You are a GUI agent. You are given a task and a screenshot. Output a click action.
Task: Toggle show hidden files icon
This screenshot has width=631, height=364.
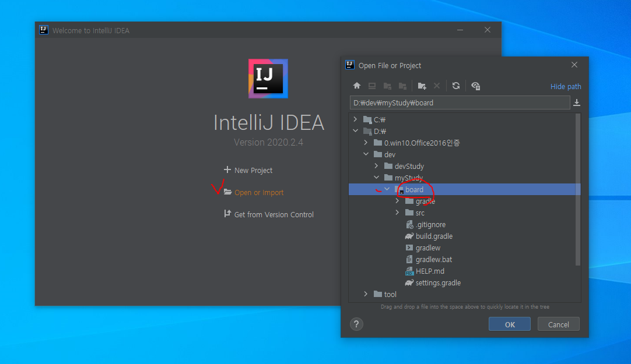(475, 86)
